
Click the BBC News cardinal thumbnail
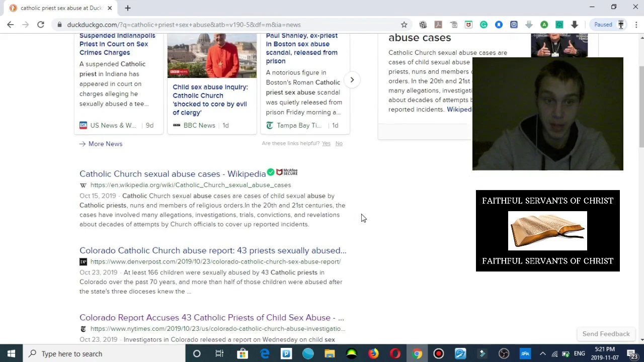click(212, 55)
